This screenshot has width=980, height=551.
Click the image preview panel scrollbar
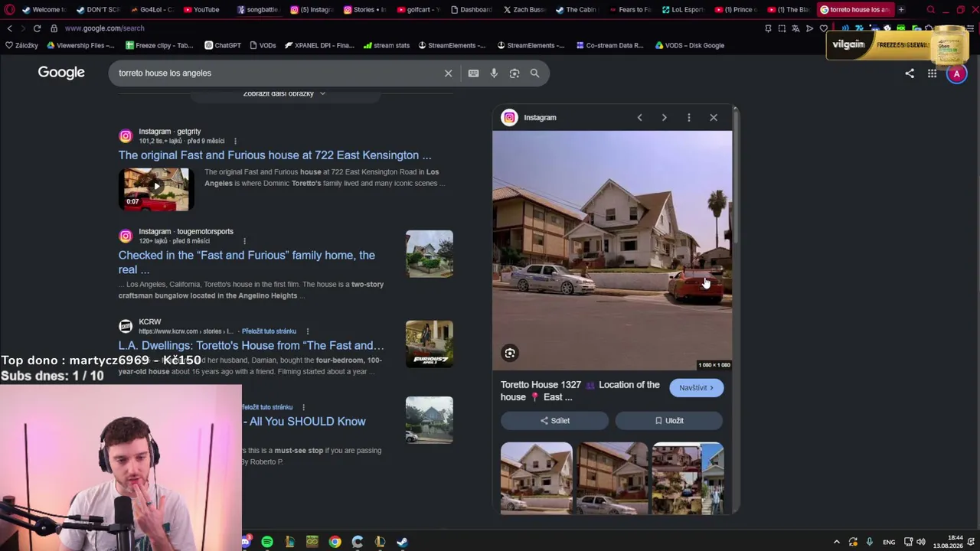[736, 176]
